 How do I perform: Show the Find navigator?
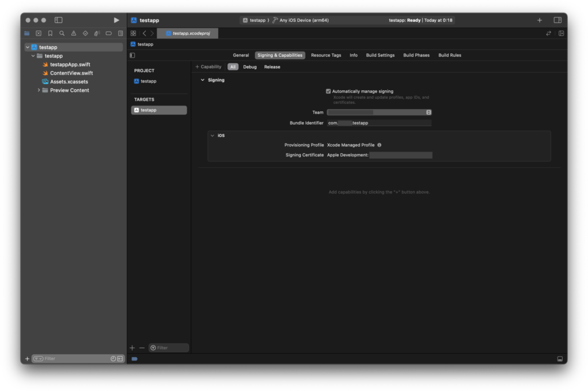tap(62, 33)
